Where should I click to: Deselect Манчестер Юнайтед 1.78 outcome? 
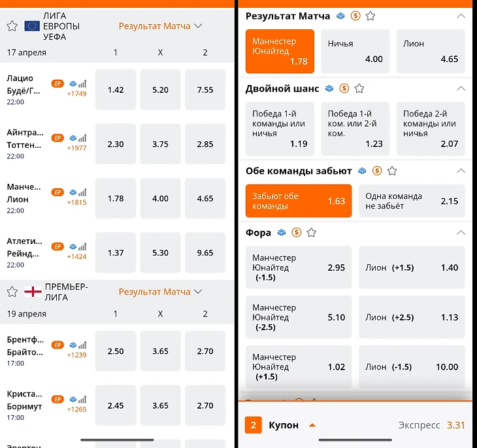[280, 51]
